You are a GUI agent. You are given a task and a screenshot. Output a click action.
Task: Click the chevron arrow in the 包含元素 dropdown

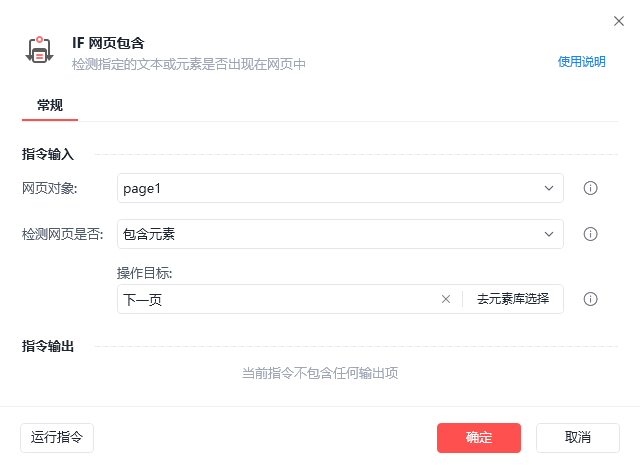[x=549, y=234]
